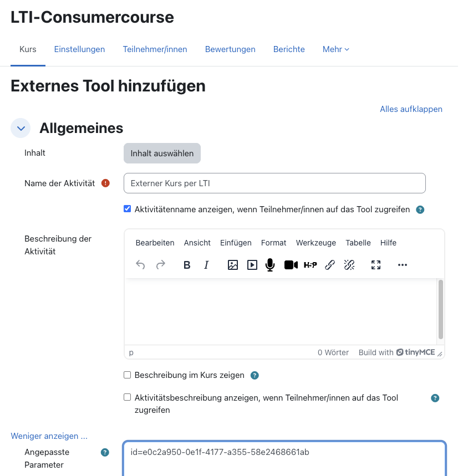Viewport: 468px width, 476px height.
Task: Uncheck 'Aktivitätenname anzeigen' checkbox
Action: pos(127,209)
